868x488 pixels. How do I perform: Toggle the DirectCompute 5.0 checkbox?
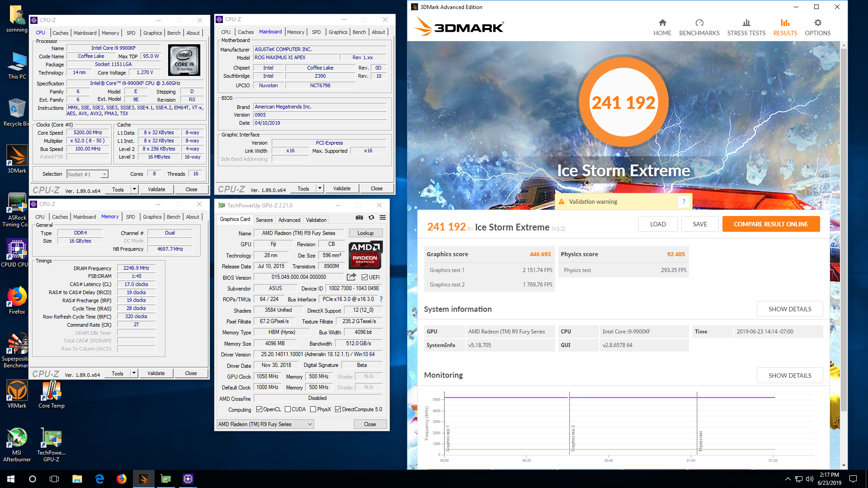[338, 409]
